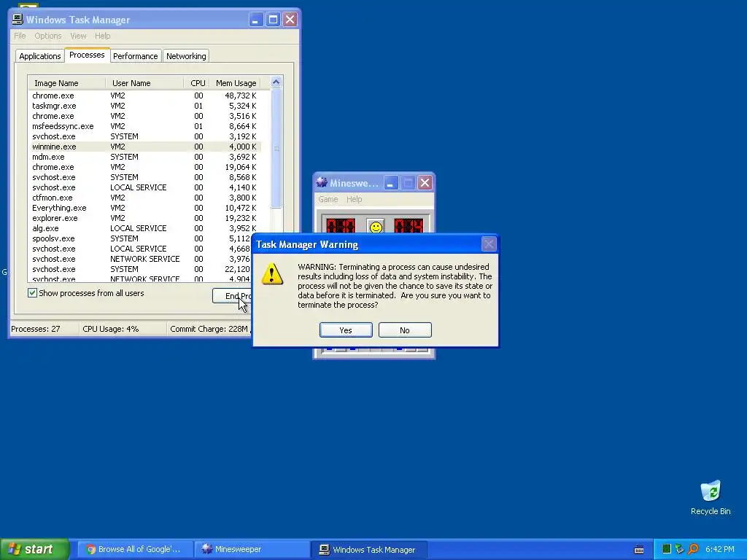
Task: Switch to the Applications tab
Action: (40, 56)
